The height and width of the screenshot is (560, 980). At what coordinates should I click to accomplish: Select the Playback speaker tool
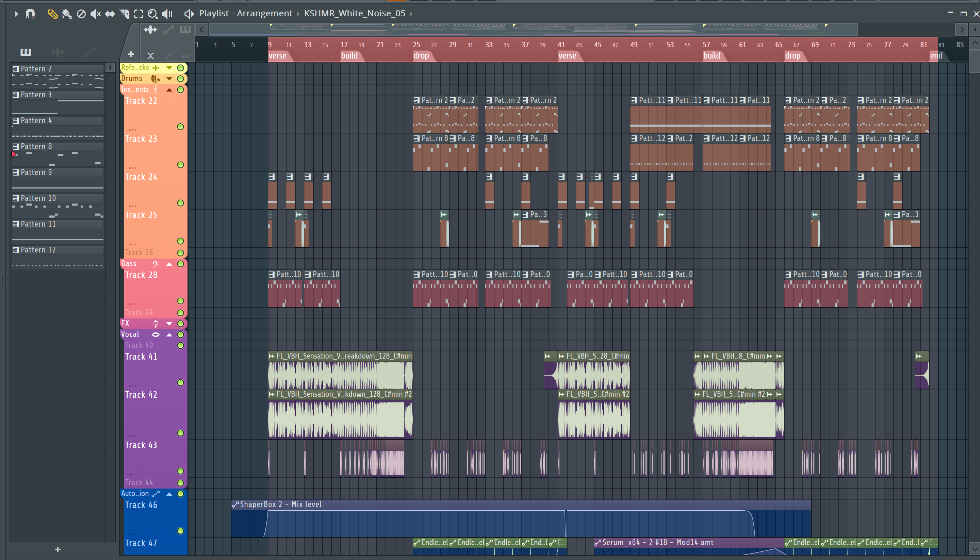167,14
